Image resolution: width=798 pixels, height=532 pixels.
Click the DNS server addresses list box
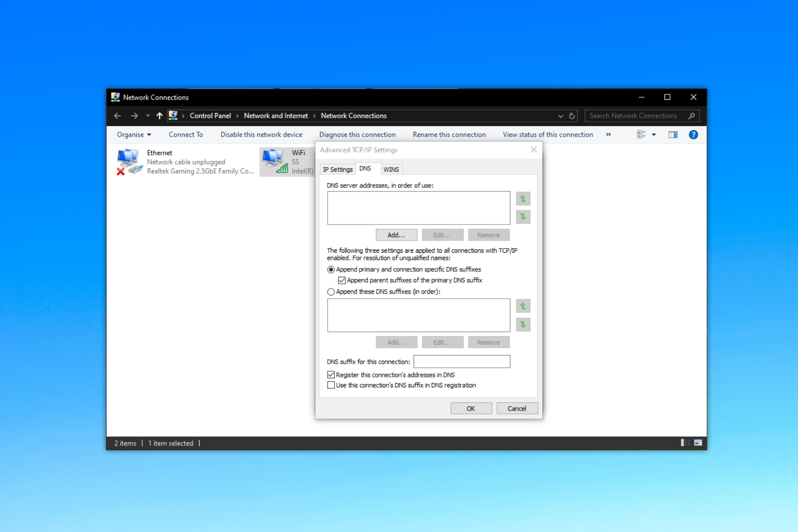point(419,208)
